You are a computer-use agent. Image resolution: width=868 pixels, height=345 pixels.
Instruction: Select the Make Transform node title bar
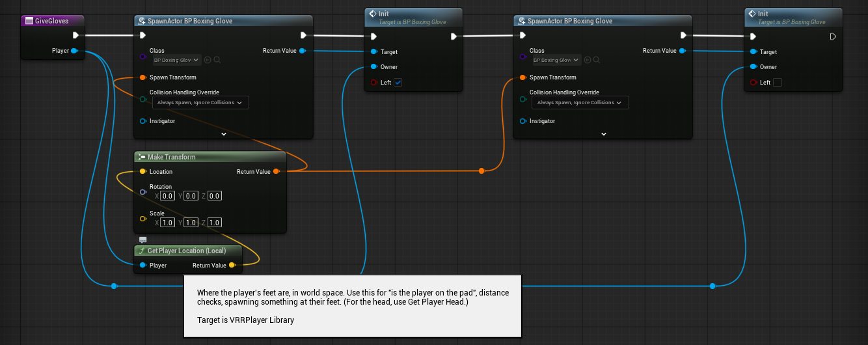(x=210, y=157)
